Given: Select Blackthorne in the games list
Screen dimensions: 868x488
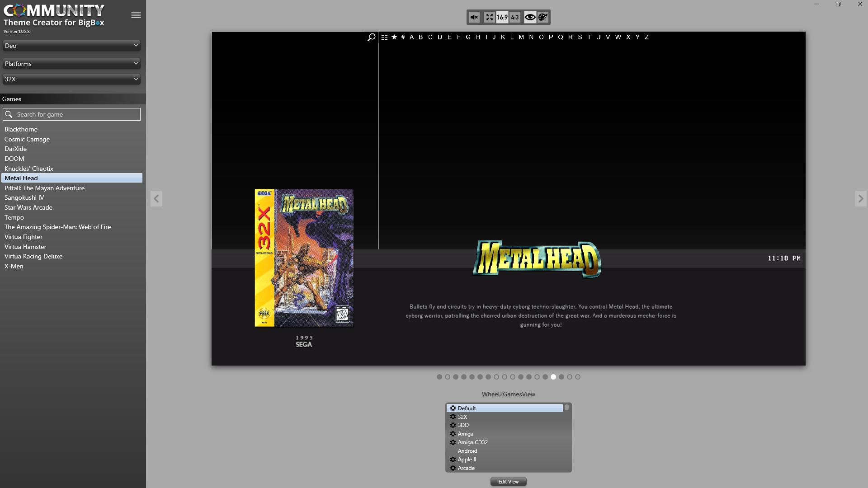Looking at the screenshot, I should tap(71, 129).
